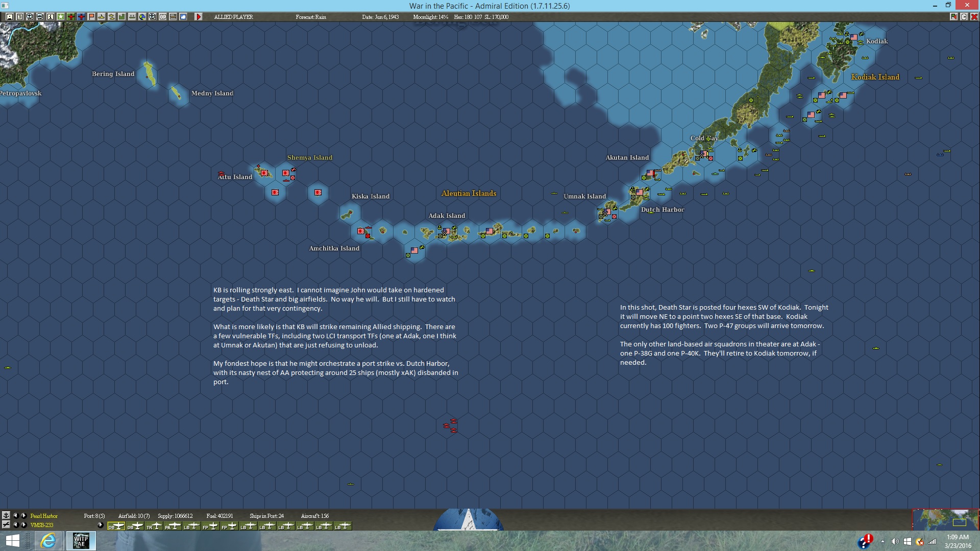This screenshot has width=980, height=551.
Task: Select the red Japanese task force icons
Action: (x=450, y=426)
